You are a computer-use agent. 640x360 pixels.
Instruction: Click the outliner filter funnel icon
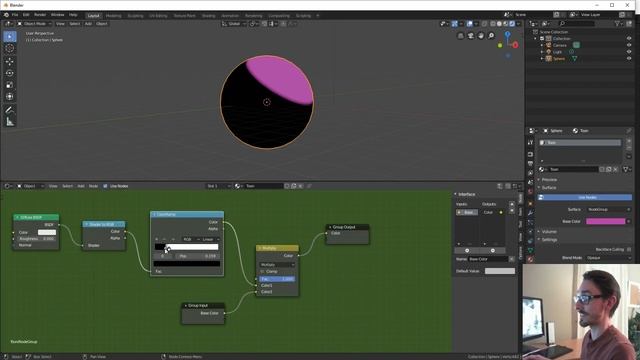617,24
